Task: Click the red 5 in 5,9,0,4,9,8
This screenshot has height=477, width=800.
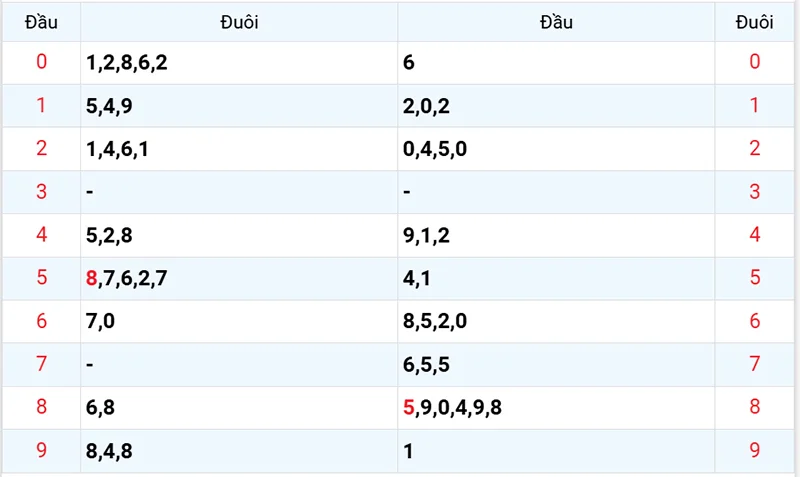Action: 408,408
